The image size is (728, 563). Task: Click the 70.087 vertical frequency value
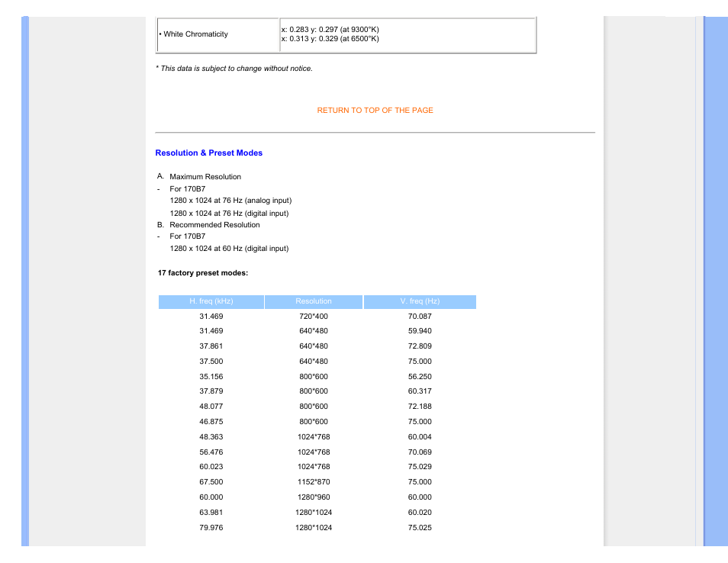tap(420, 317)
